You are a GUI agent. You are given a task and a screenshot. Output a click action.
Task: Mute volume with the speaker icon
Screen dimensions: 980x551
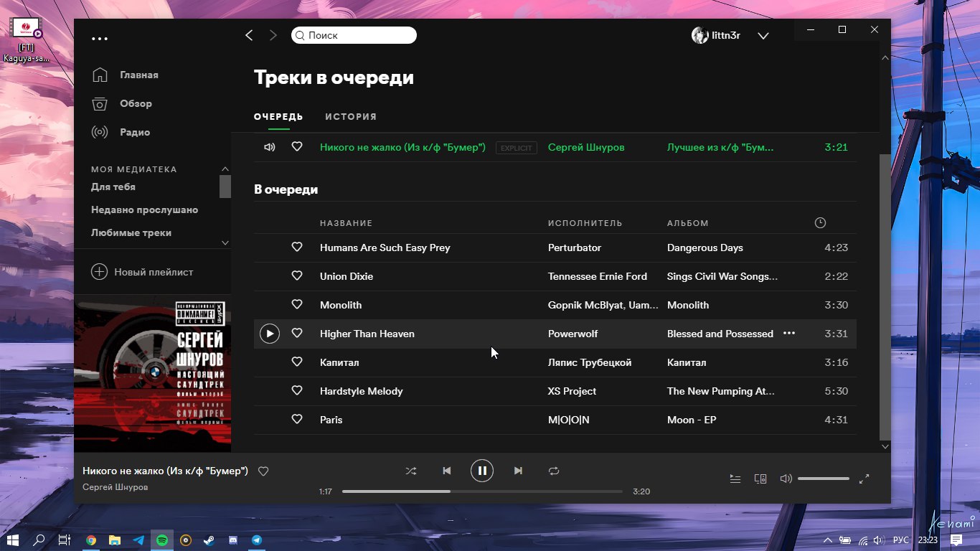pos(786,479)
